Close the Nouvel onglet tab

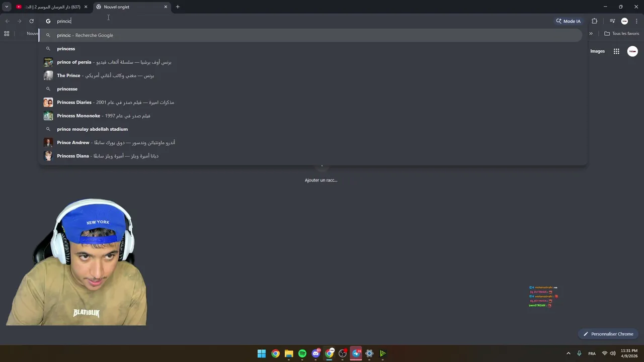[x=166, y=7]
